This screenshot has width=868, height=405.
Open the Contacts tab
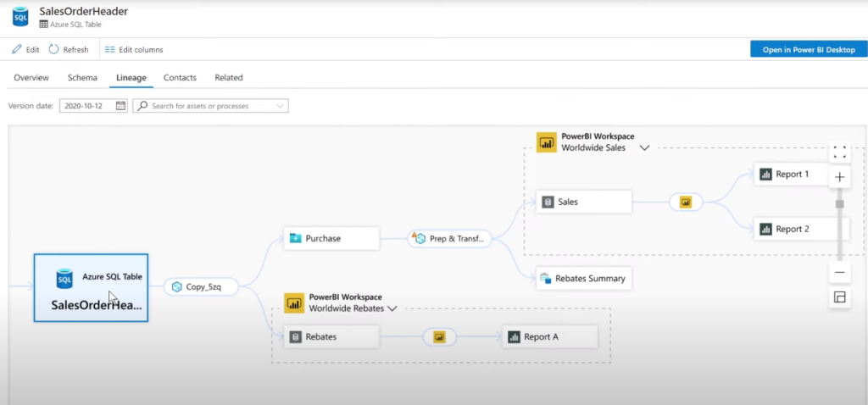point(180,77)
